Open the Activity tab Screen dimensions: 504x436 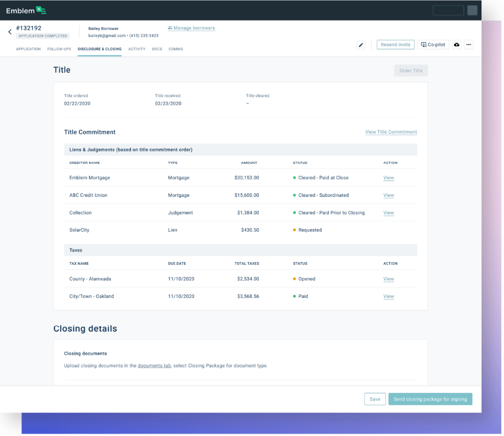[137, 49]
